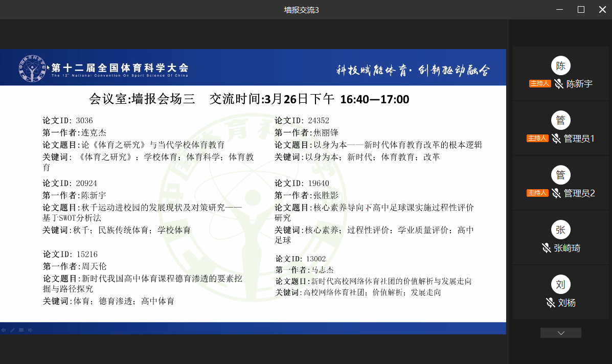Expand participant list with the down chevron
Image resolution: width=612 pixels, height=364 pixels.
(560, 333)
